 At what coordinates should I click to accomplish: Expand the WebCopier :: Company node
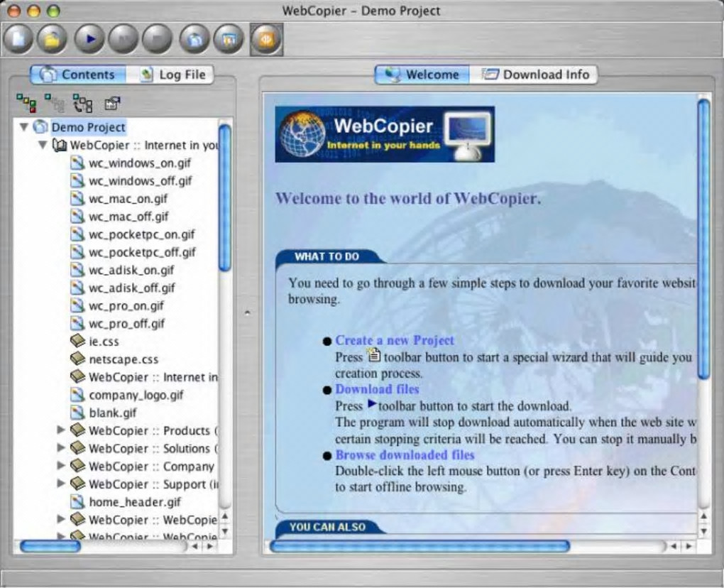pos(60,465)
